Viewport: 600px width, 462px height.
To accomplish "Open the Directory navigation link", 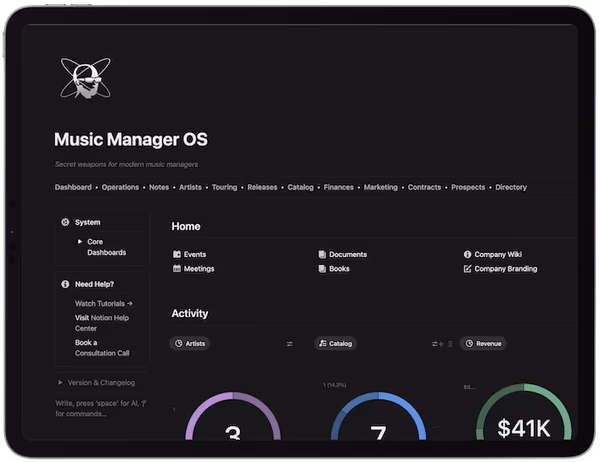I will point(511,187).
